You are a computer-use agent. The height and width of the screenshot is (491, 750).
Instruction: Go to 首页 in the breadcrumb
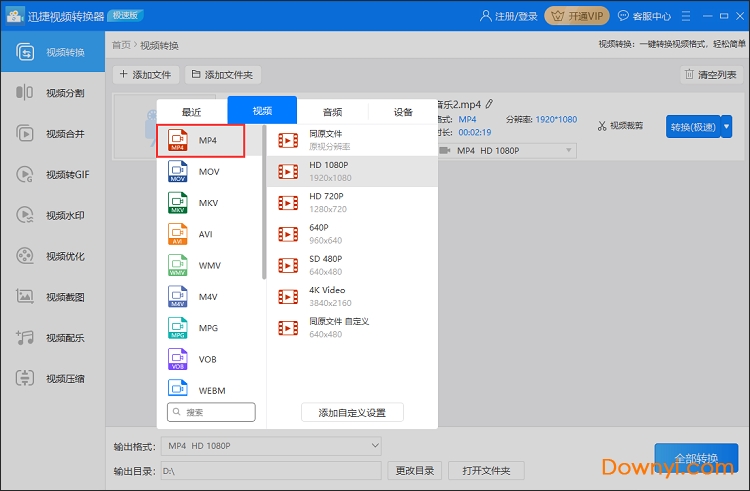[121, 45]
